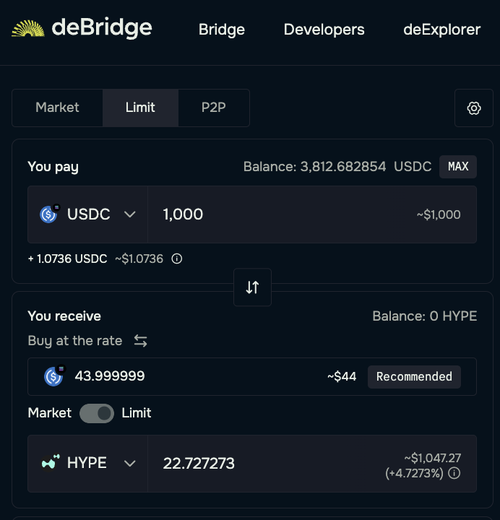The width and height of the screenshot is (500, 520).
Task: Open the Developers menu item
Action: tap(324, 29)
